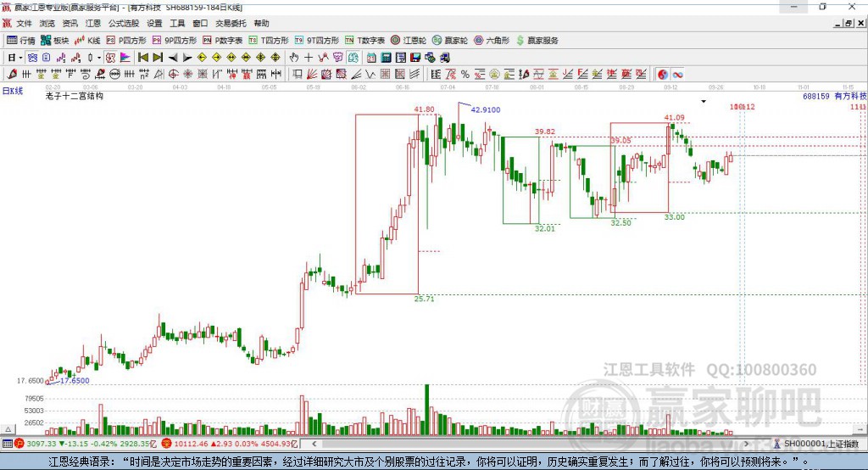The width and height of the screenshot is (868, 470).
Task: Jump to last bar icon
Action: tap(158, 58)
